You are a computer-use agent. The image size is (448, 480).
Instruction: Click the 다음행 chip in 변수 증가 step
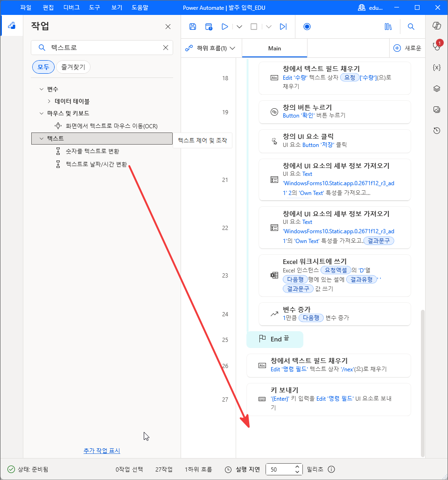click(x=311, y=318)
